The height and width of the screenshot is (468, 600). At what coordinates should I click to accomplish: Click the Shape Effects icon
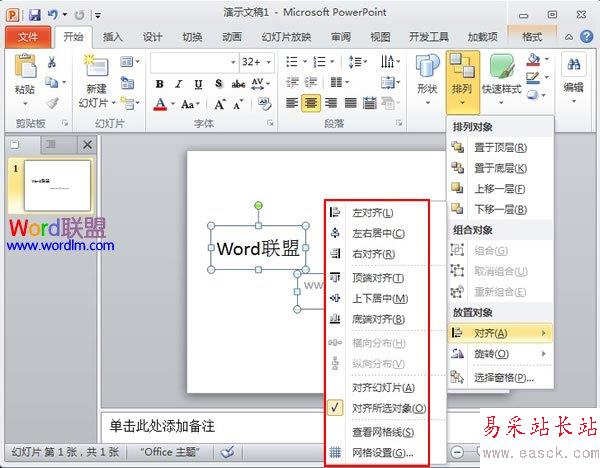[x=533, y=95]
